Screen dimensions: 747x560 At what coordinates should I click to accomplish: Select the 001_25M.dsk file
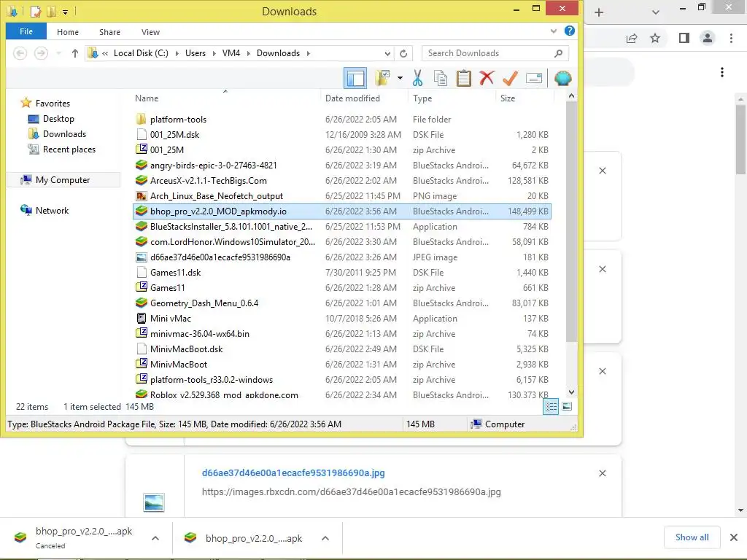(x=174, y=135)
